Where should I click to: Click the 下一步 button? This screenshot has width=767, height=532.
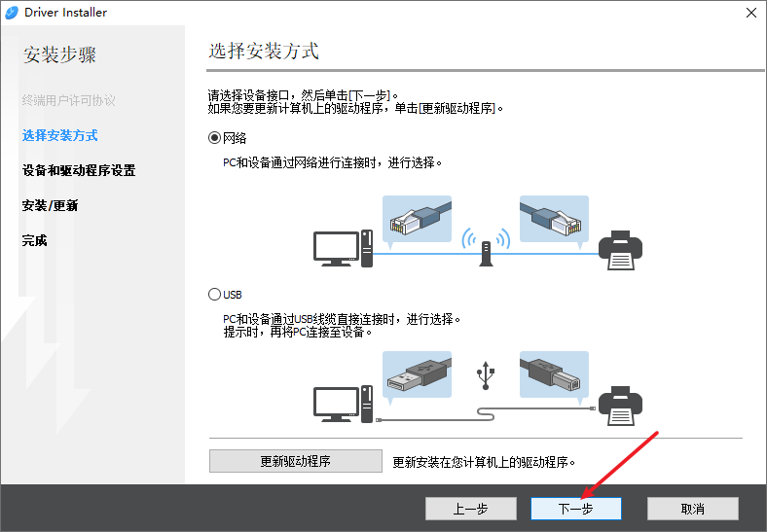(x=576, y=509)
